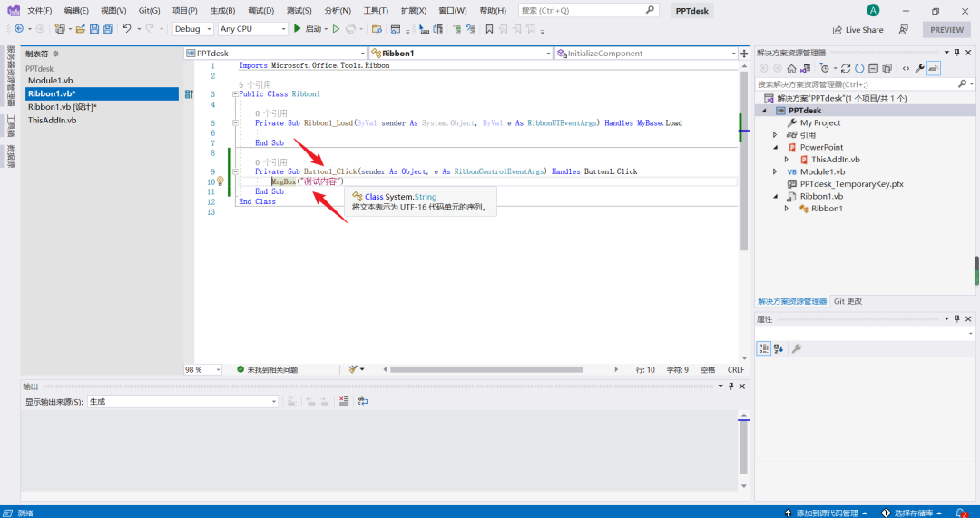
Task: Open the 生成(B) menu
Action: tap(222, 11)
